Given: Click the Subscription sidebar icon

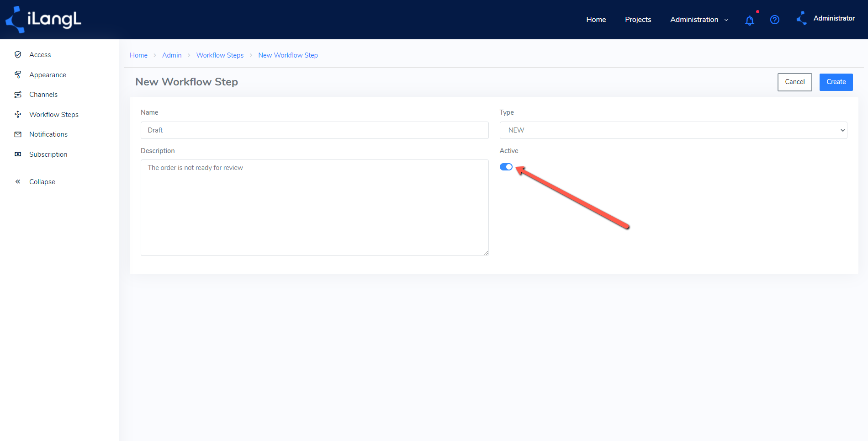Looking at the screenshot, I should click(x=18, y=154).
